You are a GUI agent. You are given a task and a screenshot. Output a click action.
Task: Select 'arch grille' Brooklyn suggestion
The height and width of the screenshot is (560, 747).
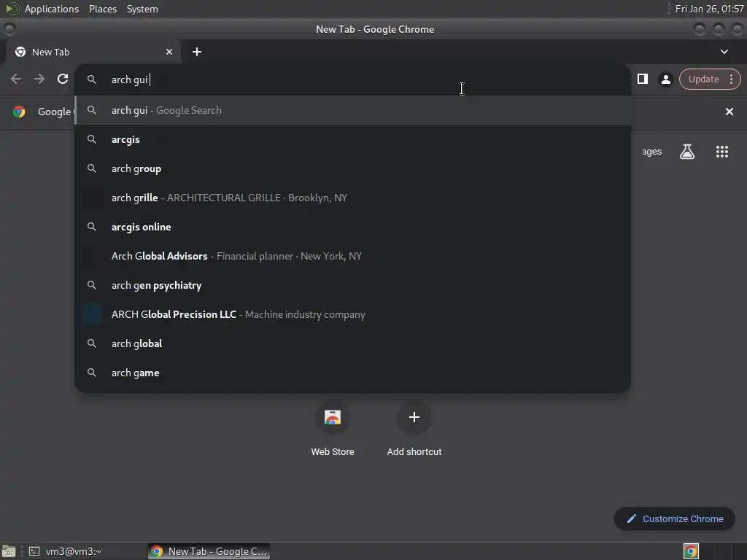coord(353,198)
